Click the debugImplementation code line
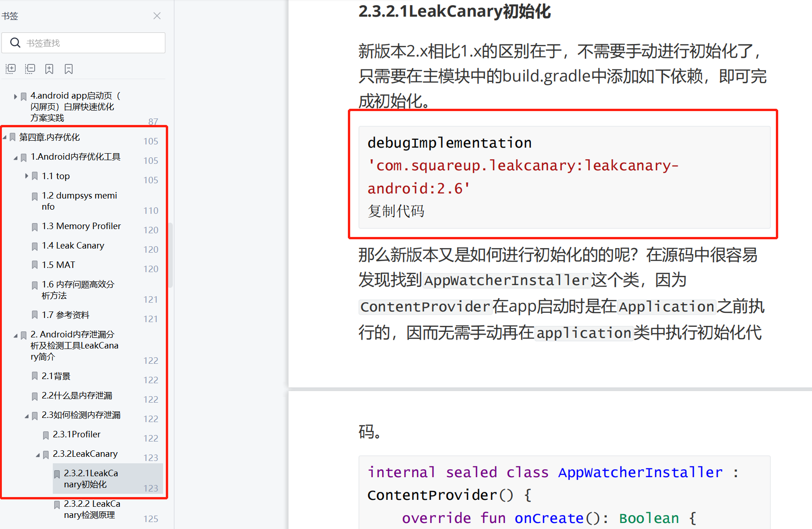Image resolution: width=812 pixels, height=529 pixels. [449, 143]
